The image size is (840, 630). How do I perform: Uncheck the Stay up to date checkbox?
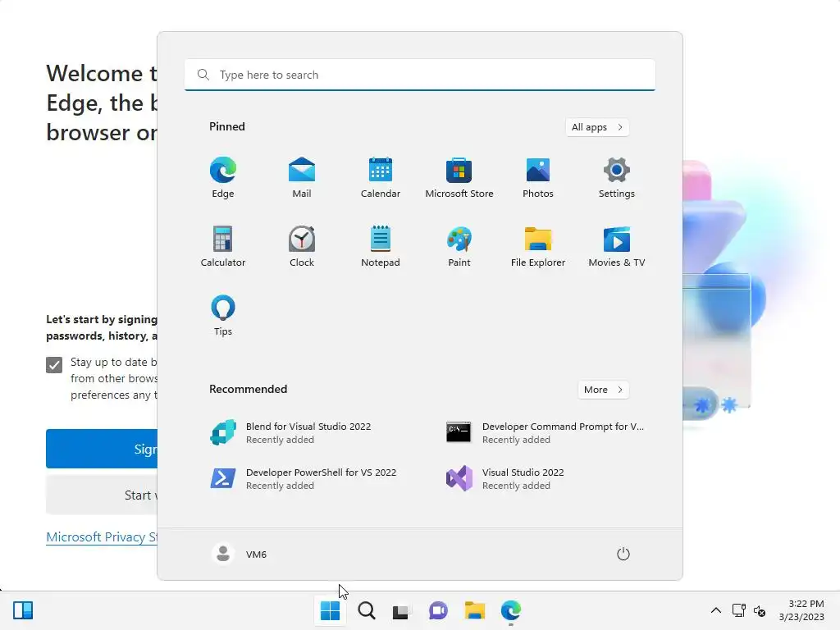[x=54, y=365]
